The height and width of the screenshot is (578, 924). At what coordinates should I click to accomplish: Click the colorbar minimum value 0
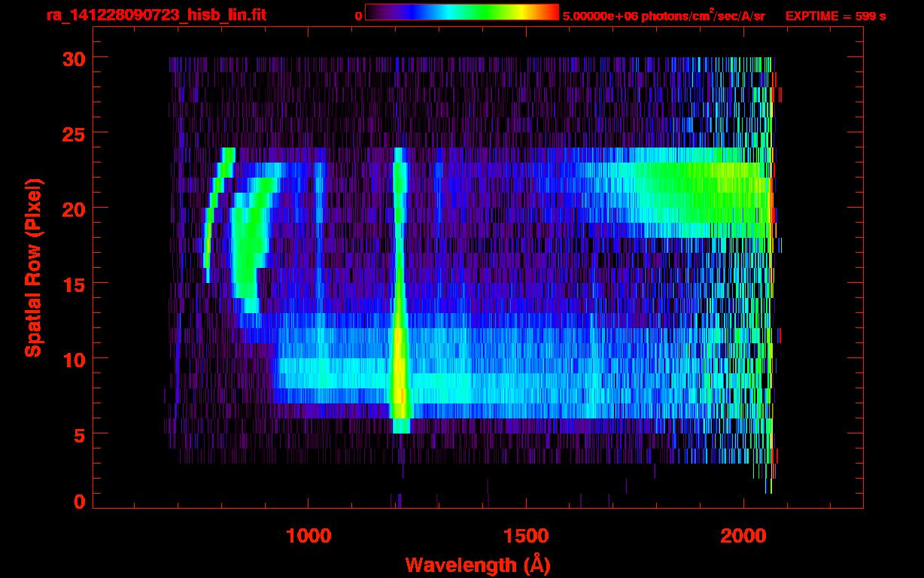(x=359, y=16)
